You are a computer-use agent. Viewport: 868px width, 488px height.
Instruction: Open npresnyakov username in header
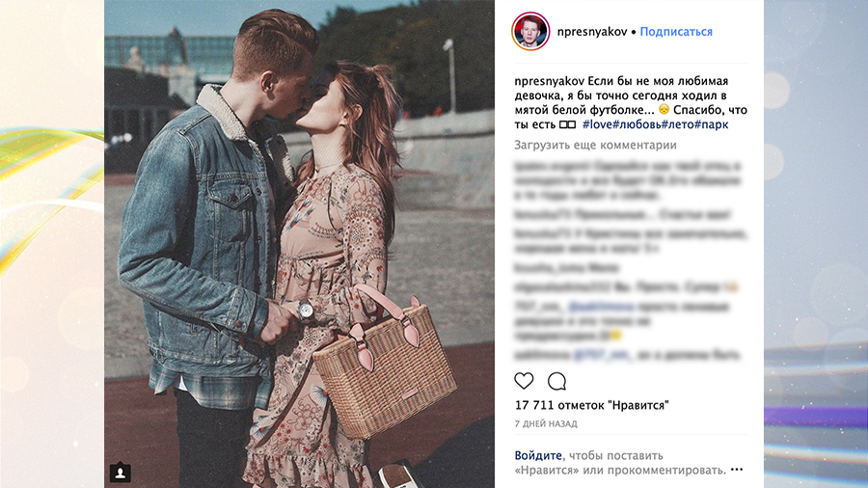[x=592, y=32]
